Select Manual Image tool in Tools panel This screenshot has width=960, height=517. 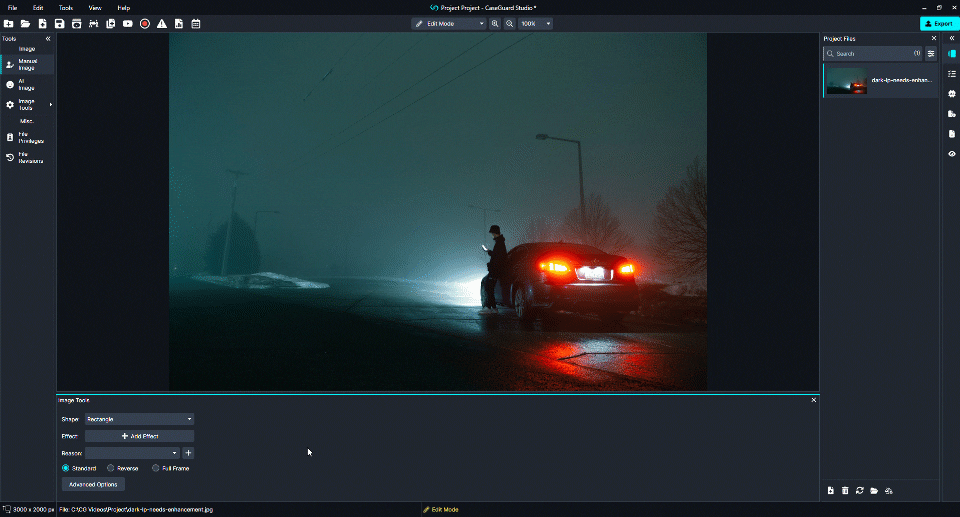pyautogui.click(x=28, y=64)
